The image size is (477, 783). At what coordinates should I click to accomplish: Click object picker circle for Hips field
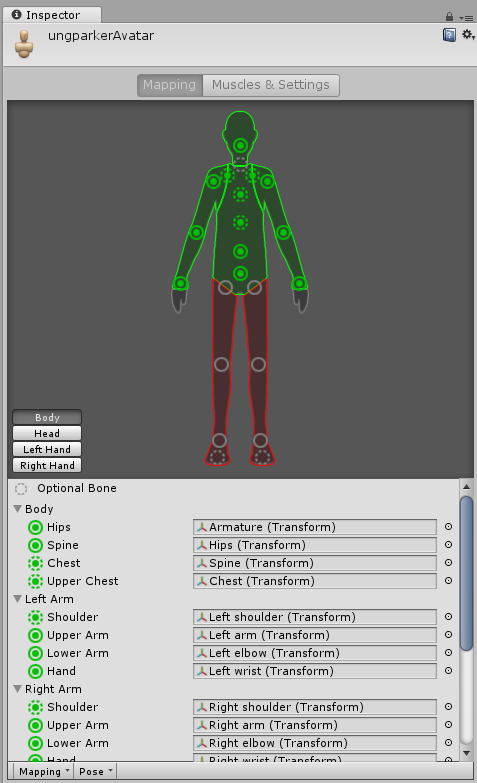tap(449, 526)
